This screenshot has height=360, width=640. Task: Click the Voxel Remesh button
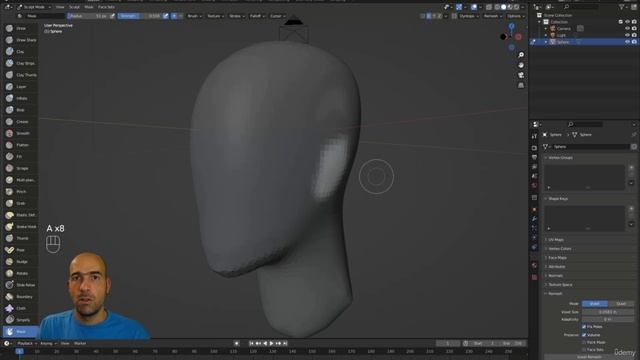(589, 357)
